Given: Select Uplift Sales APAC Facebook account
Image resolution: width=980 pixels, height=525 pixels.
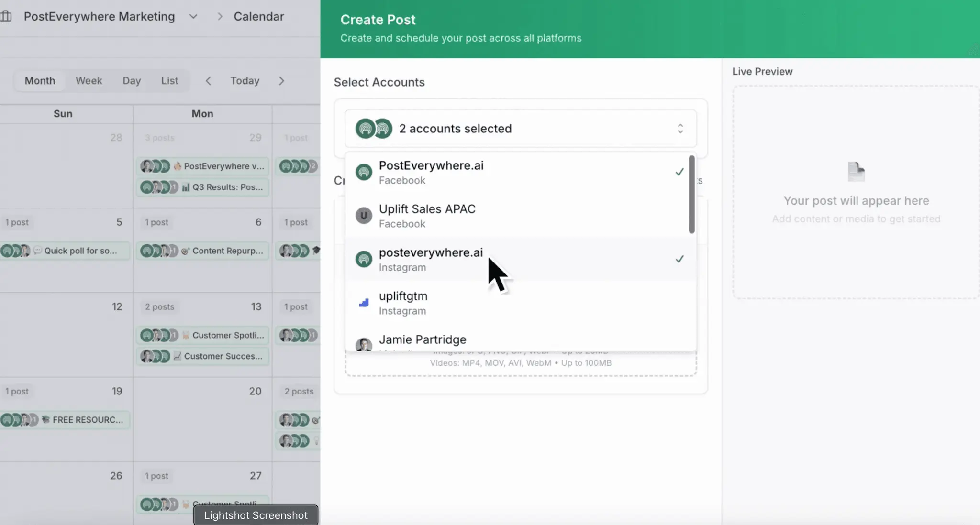Looking at the screenshot, I should click(x=517, y=216).
